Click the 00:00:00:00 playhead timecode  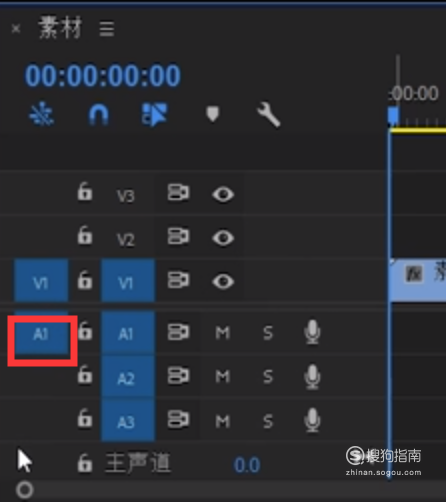tap(103, 75)
